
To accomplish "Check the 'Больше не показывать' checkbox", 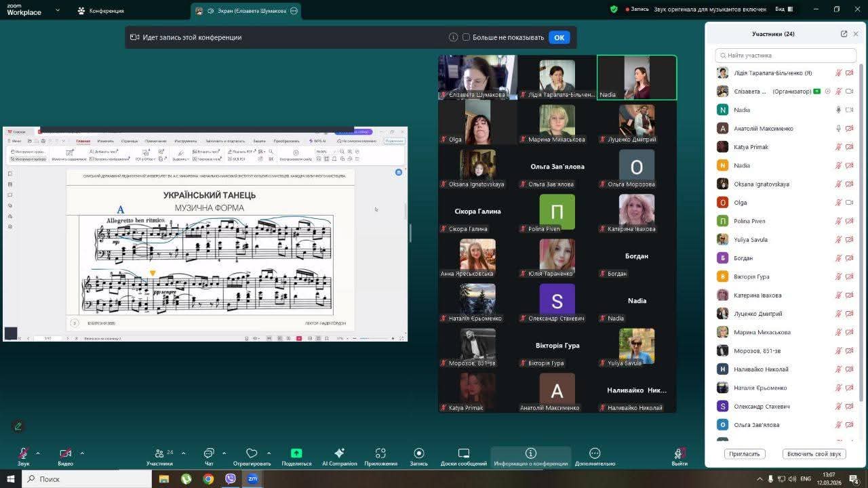I will [x=466, y=37].
